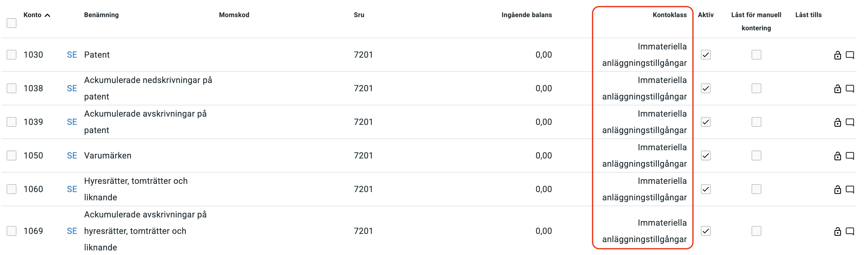This screenshot has height=255, width=868.
Task: Open the SE link for account 1069
Action: pos(72,231)
